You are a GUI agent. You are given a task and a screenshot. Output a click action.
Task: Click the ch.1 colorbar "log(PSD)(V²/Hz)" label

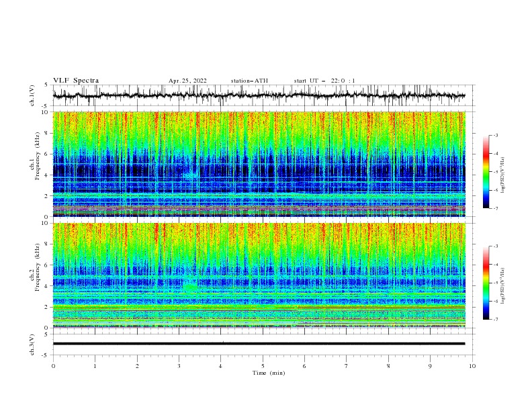[504, 175]
